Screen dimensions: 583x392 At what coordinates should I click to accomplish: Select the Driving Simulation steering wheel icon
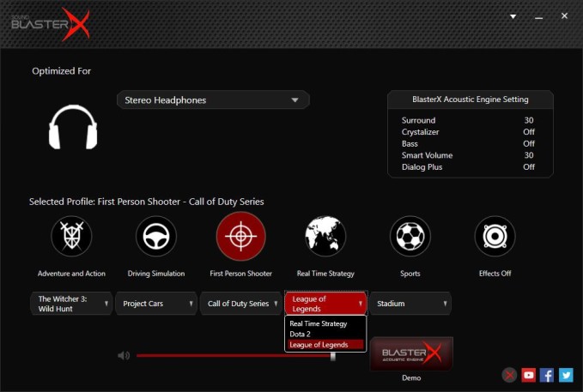pos(156,236)
